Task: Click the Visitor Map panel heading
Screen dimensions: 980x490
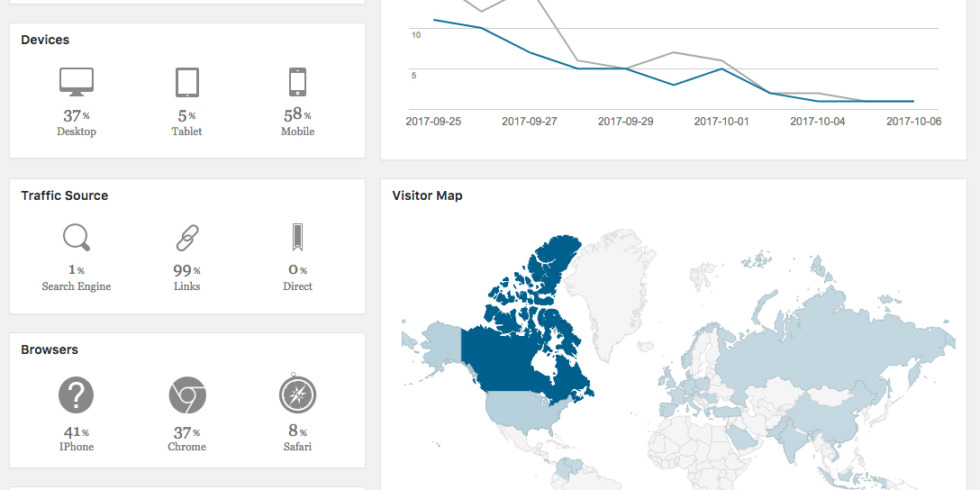Action: point(428,196)
